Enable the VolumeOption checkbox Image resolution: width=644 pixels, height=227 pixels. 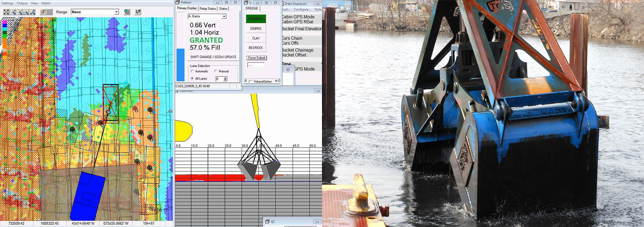250,81
